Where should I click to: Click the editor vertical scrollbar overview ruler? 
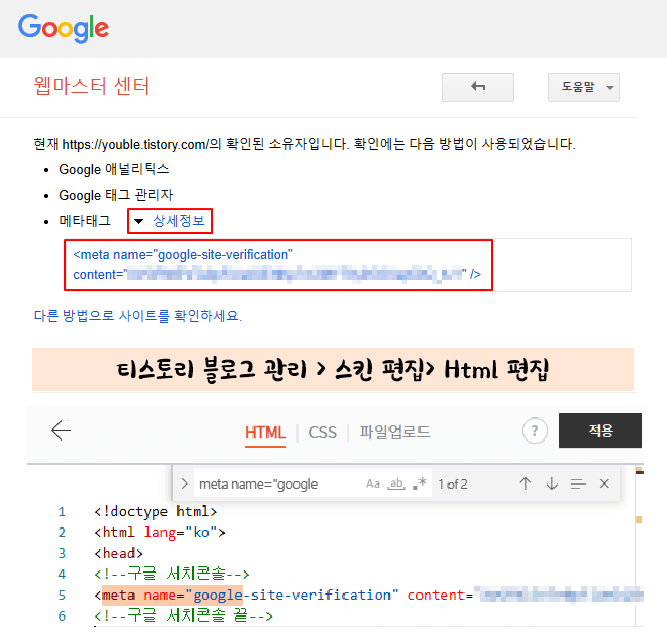[639, 546]
